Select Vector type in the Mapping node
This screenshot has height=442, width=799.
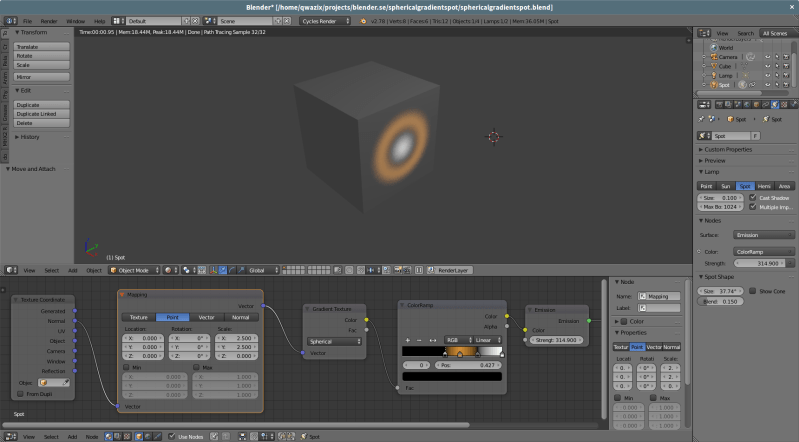pyautogui.click(x=206, y=317)
